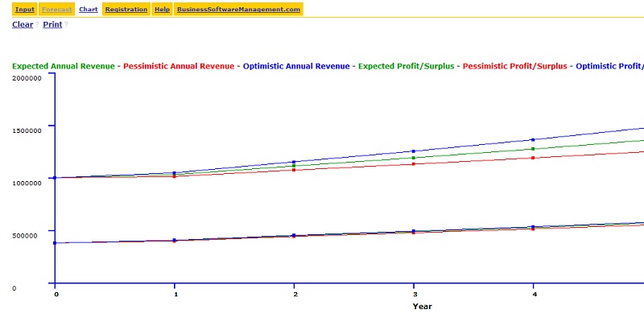Click the Clear link
644x322 pixels.
point(23,25)
